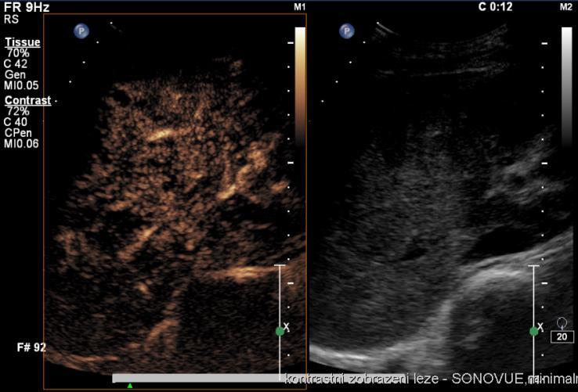Click the boxed value 20
Image resolution: width=578 pixels, height=392 pixels.
[562, 336]
